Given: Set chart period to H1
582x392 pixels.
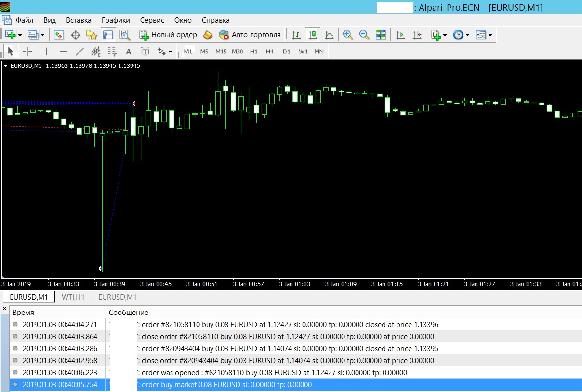Looking at the screenshot, I should point(254,51).
